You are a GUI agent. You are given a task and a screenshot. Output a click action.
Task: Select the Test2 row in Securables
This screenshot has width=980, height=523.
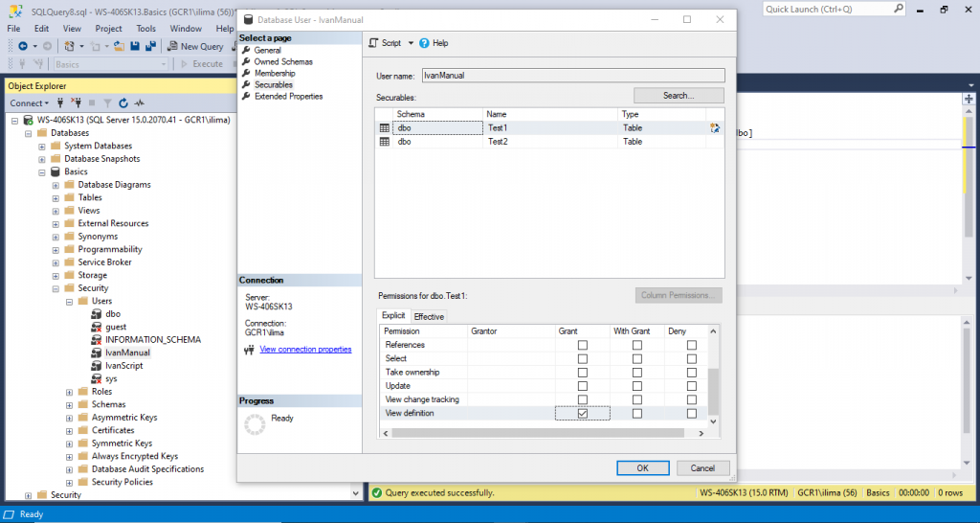coord(549,142)
